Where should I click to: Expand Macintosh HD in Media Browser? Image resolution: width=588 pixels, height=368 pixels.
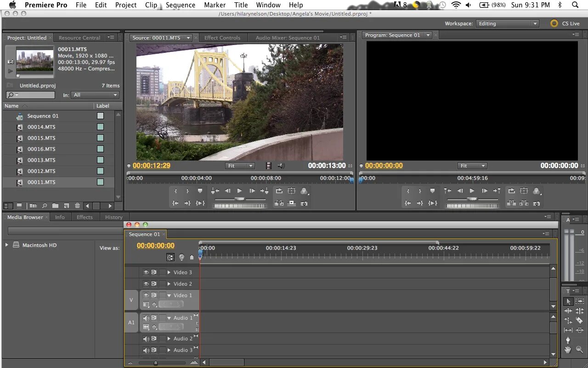(x=6, y=245)
